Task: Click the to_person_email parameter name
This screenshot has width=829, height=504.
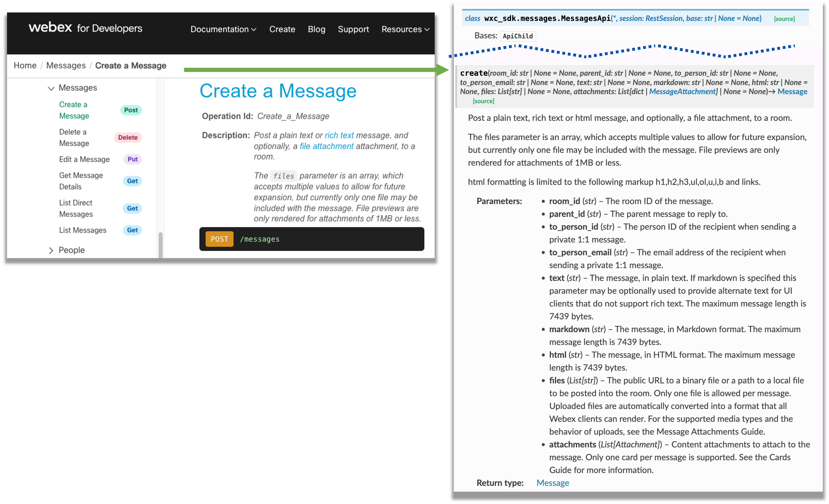Action: [580, 252]
